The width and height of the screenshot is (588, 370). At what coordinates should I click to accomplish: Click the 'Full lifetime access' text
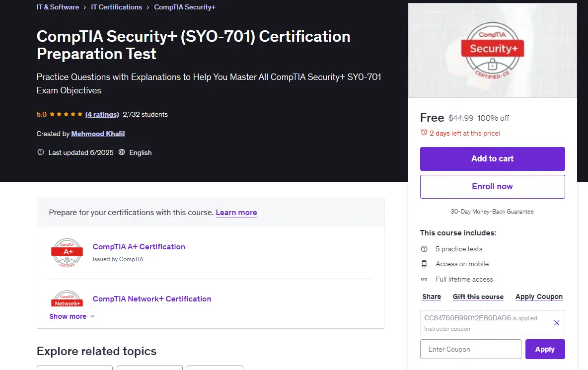point(464,279)
